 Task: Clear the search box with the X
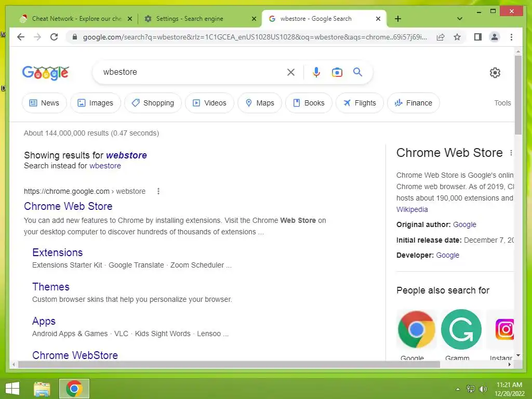pos(291,72)
